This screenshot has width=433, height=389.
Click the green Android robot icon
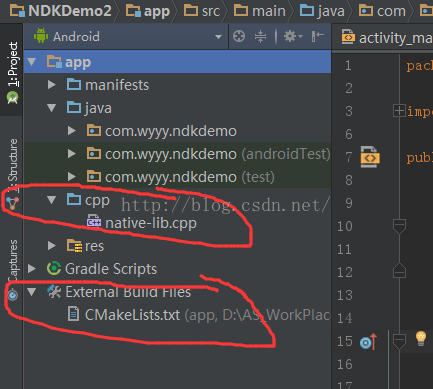click(41, 36)
